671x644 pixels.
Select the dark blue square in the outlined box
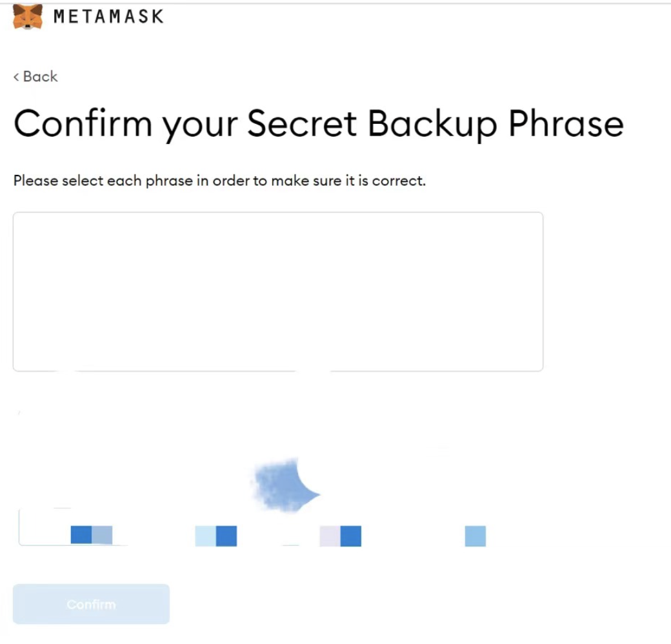pyautogui.click(x=81, y=535)
